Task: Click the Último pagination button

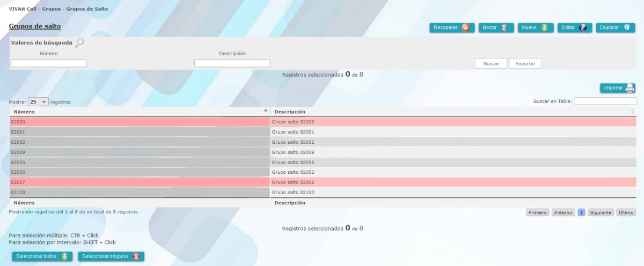Action: pyautogui.click(x=626, y=212)
